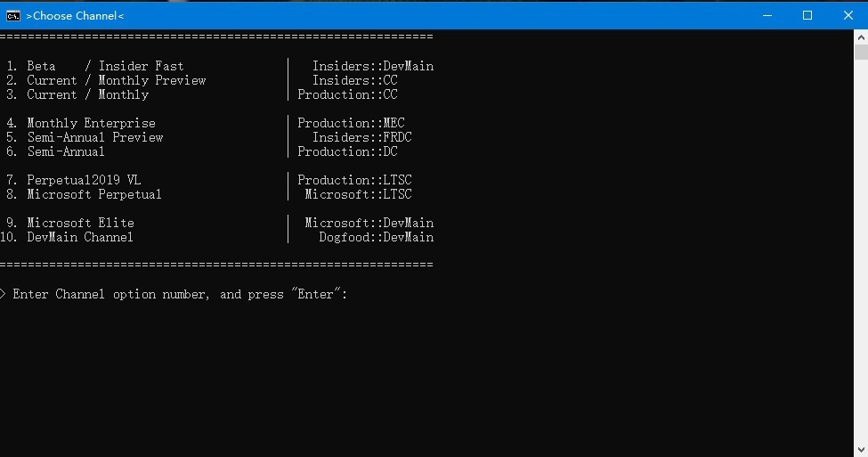This screenshot has height=457, width=868.
Task: Click the scrollbar down arrow
Action: pos(860,448)
